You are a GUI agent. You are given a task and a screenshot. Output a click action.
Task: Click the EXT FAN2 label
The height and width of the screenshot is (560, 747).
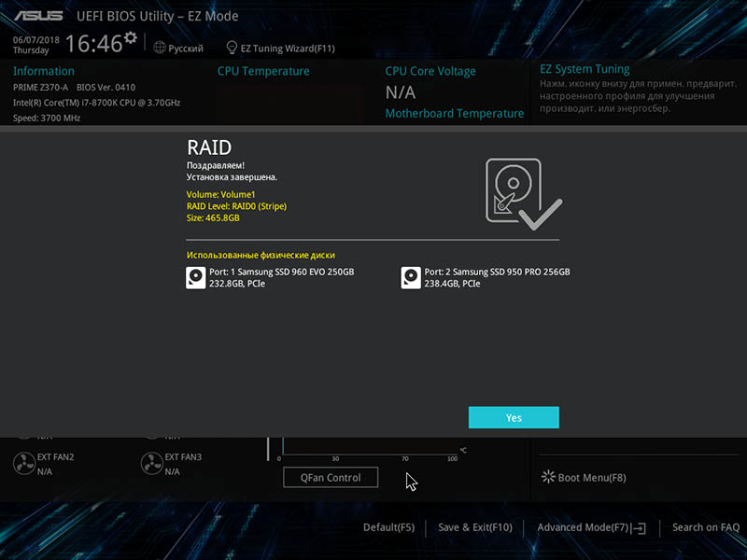55,456
